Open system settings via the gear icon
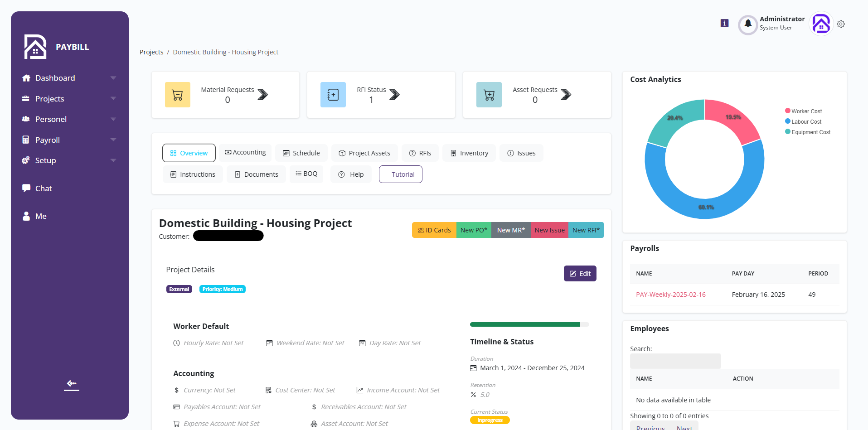The width and height of the screenshot is (868, 430). point(841,24)
